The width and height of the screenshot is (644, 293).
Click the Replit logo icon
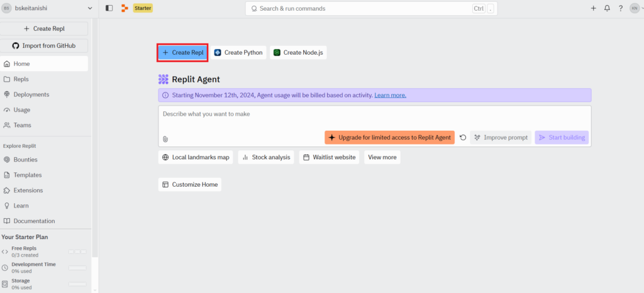(x=125, y=8)
